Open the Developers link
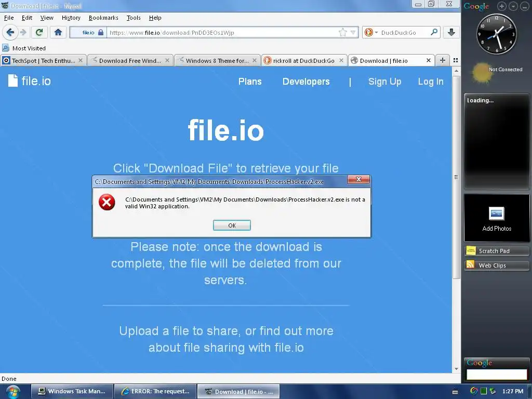 tap(306, 82)
